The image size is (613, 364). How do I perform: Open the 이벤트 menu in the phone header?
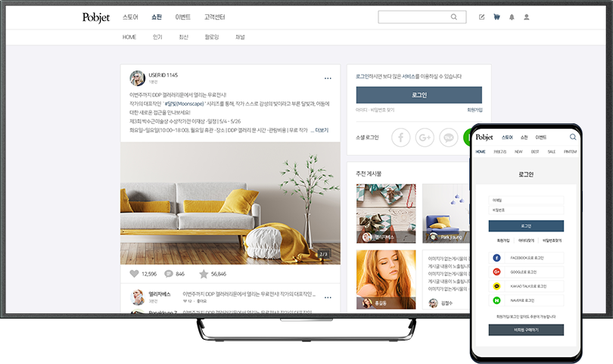pos(540,137)
